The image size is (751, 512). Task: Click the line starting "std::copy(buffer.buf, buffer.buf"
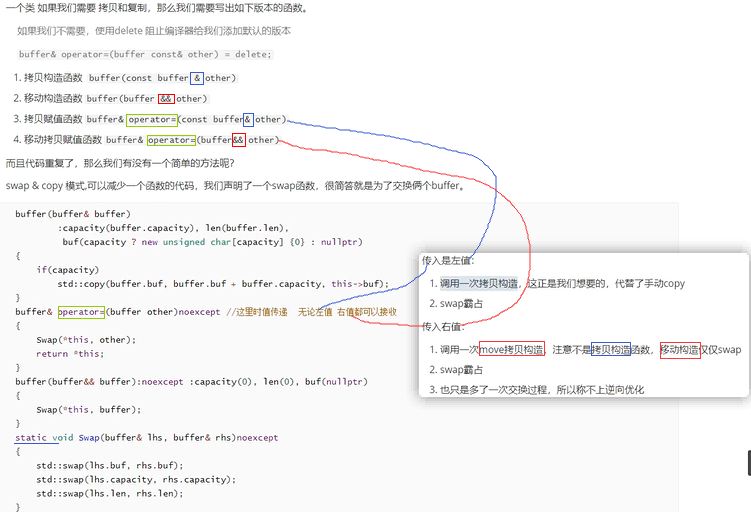[223, 284]
